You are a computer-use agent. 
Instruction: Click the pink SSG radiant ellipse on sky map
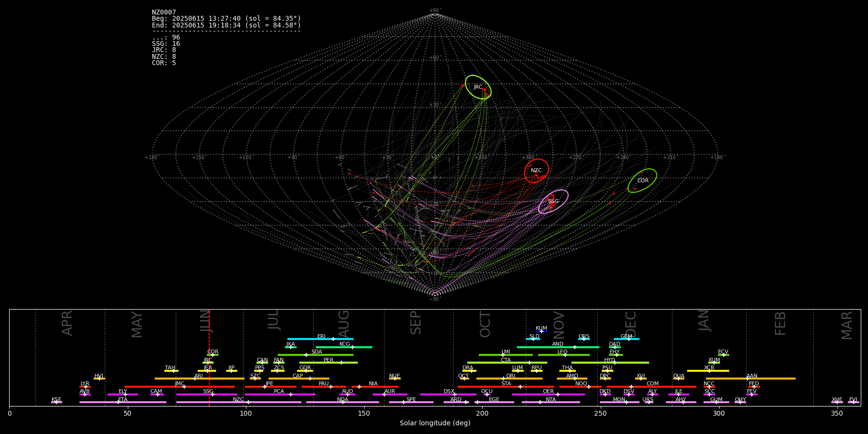(553, 202)
